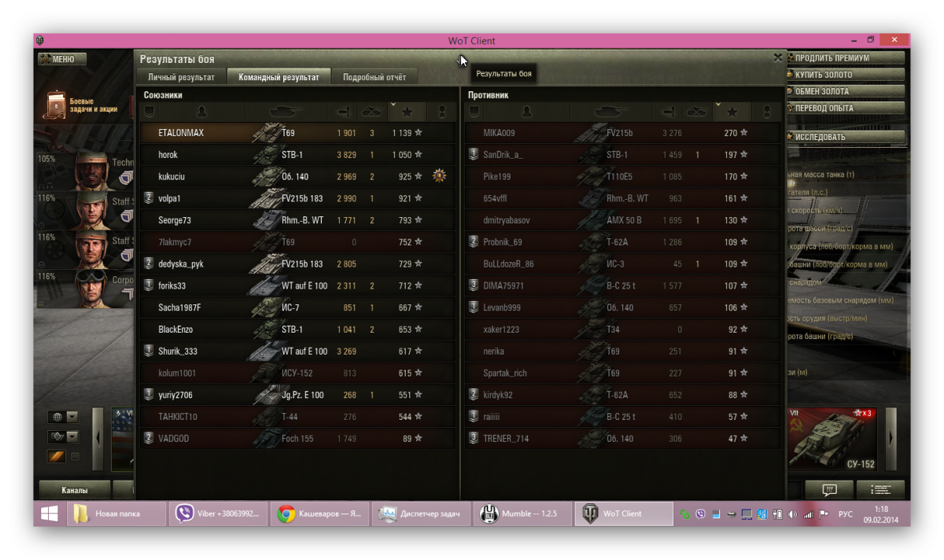The image size is (944, 560).
Task: Expand the vehicle type filter dropdown
Action: [72, 437]
